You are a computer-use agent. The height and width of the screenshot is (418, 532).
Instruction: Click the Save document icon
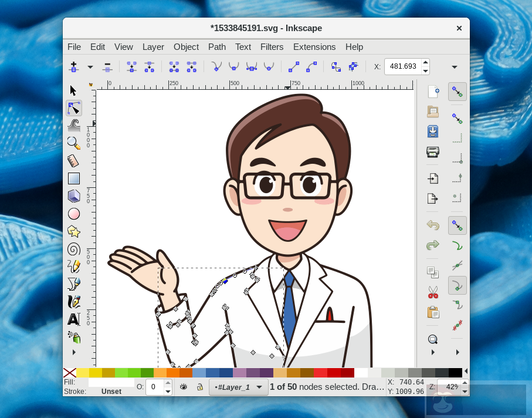pos(433,131)
